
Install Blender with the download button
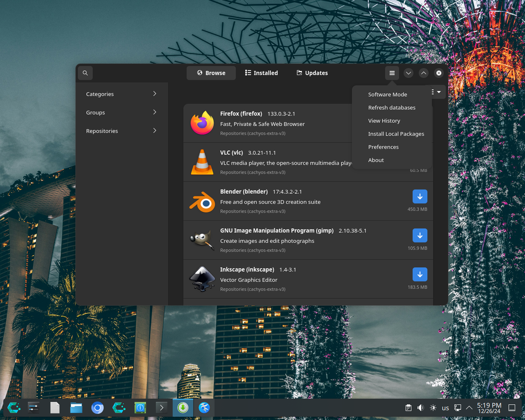[x=420, y=196]
